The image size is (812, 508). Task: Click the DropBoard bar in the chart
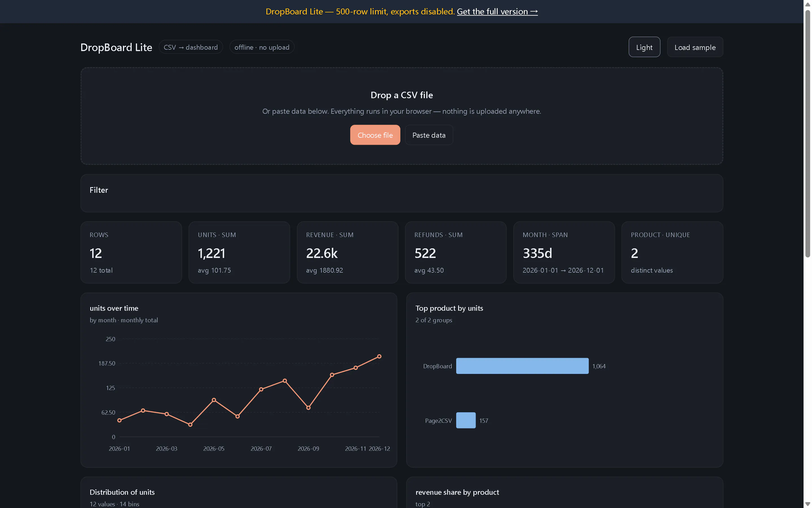[x=522, y=366]
